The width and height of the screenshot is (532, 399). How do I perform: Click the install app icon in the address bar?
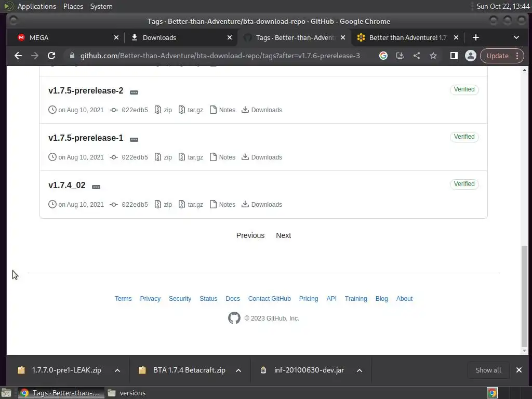click(400, 56)
